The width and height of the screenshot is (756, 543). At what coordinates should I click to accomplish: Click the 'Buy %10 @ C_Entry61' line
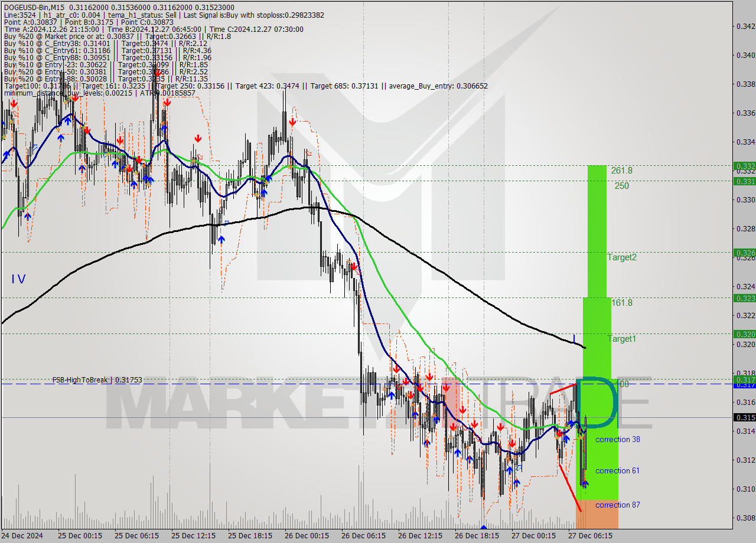107,50
